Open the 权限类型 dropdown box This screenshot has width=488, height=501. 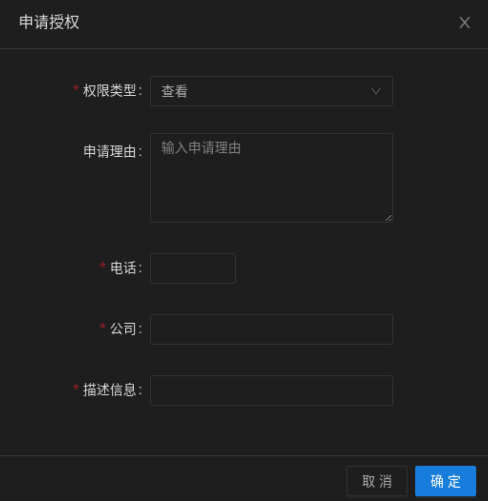pyautogui.click(x=271, y=91)
